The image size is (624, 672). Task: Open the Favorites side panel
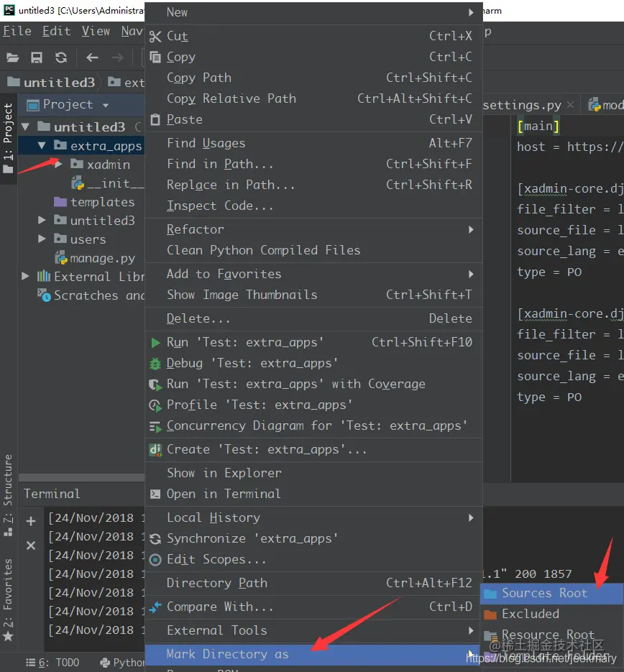click(8, 598)
